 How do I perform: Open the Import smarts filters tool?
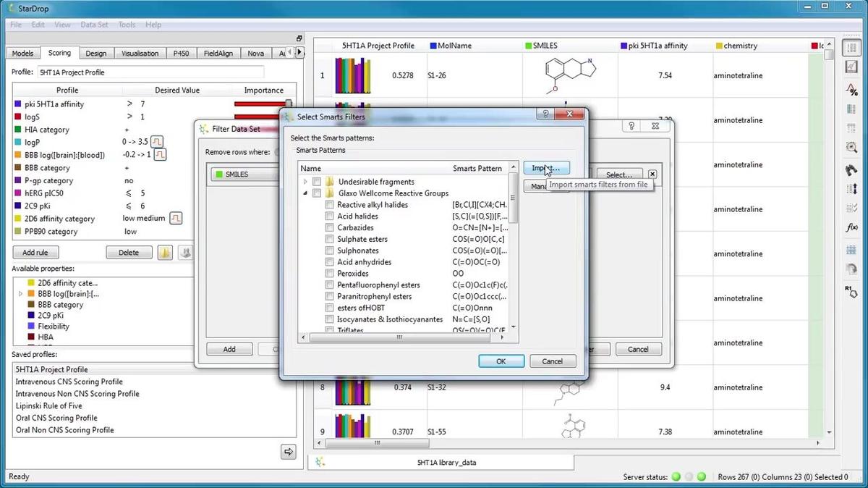(x=545, y=168)
